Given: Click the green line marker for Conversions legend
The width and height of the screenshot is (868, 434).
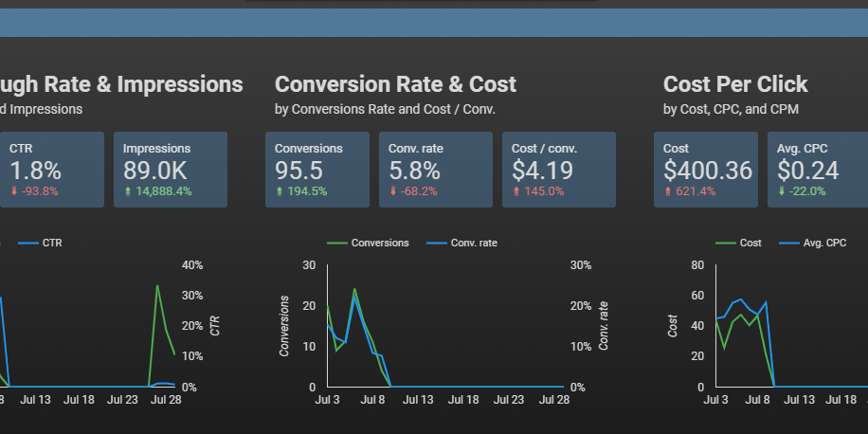Looking at the screenshot, I should pyautogui.click(x=337, y=243).
